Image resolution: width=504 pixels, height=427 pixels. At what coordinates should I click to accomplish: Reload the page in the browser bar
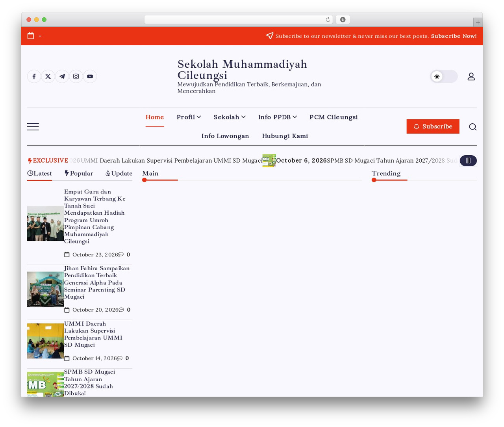click(328, 20)
